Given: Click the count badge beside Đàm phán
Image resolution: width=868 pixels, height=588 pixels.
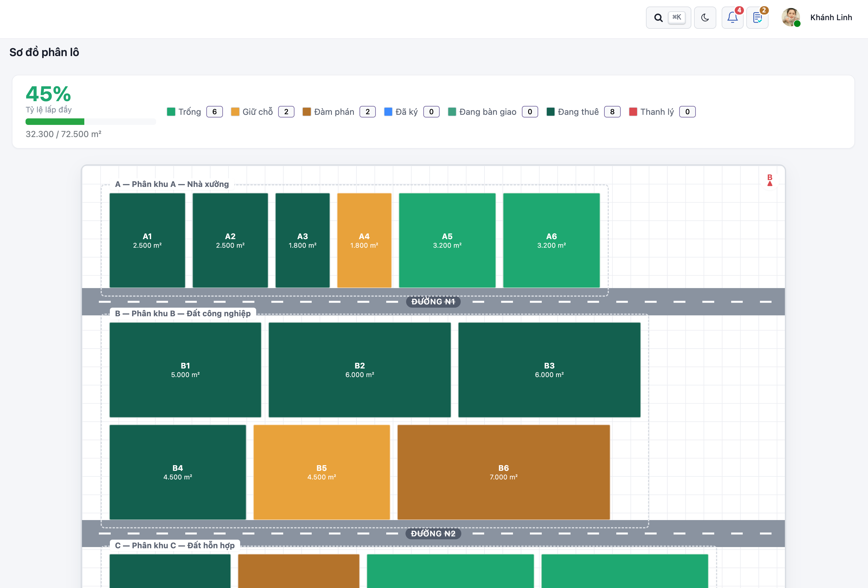Looking at the screenshot, I should click(368, 112).
